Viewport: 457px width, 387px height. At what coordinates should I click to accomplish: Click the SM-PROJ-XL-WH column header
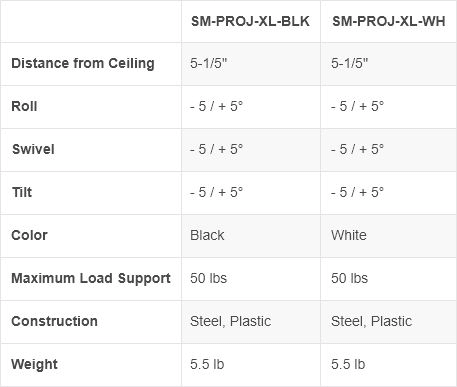click(389, 21)
